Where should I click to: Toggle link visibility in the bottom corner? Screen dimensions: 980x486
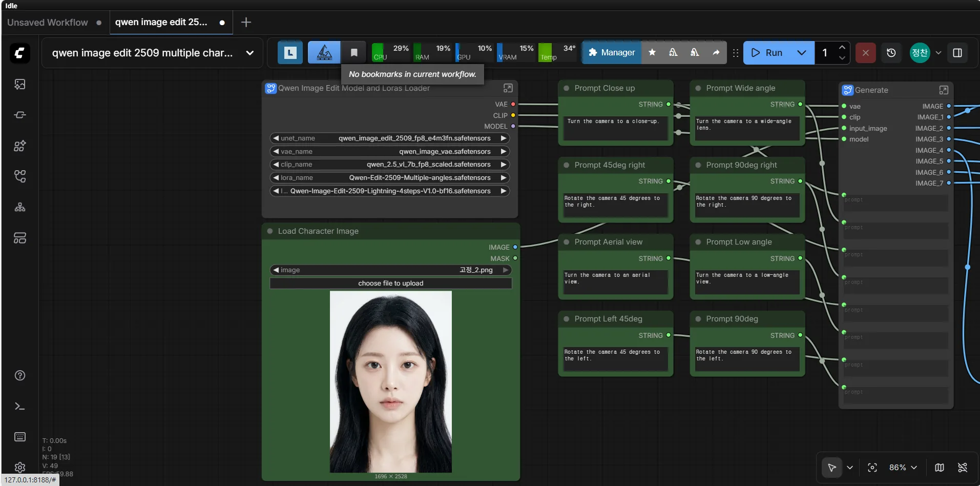[963, 467]
